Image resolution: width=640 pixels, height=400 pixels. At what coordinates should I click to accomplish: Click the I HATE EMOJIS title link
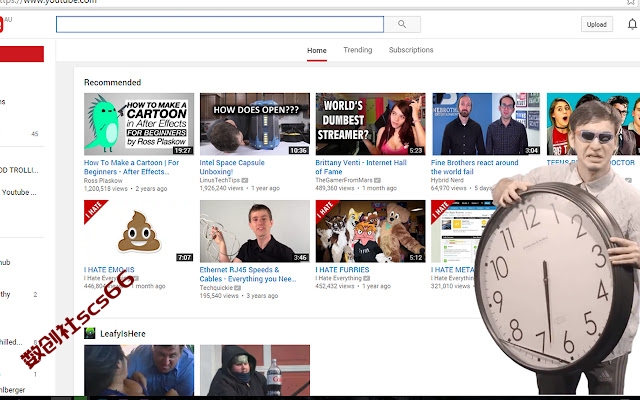109,269
